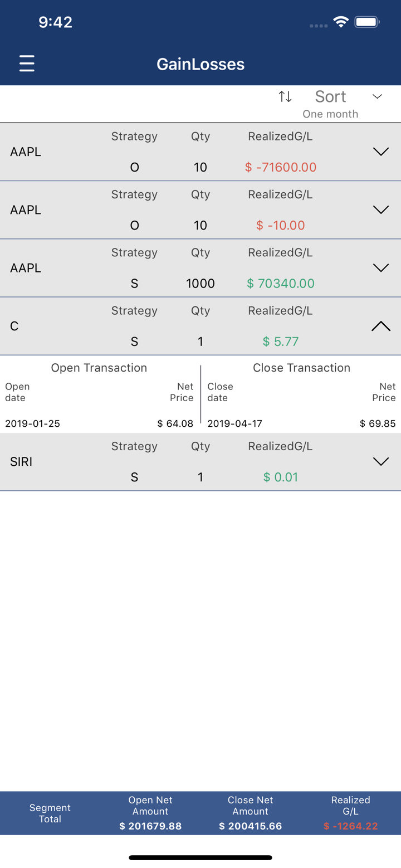Expand the AAPL -10.00 row
Image resolution: width=401 pixels, height=868 pixels.
[380, 210]
